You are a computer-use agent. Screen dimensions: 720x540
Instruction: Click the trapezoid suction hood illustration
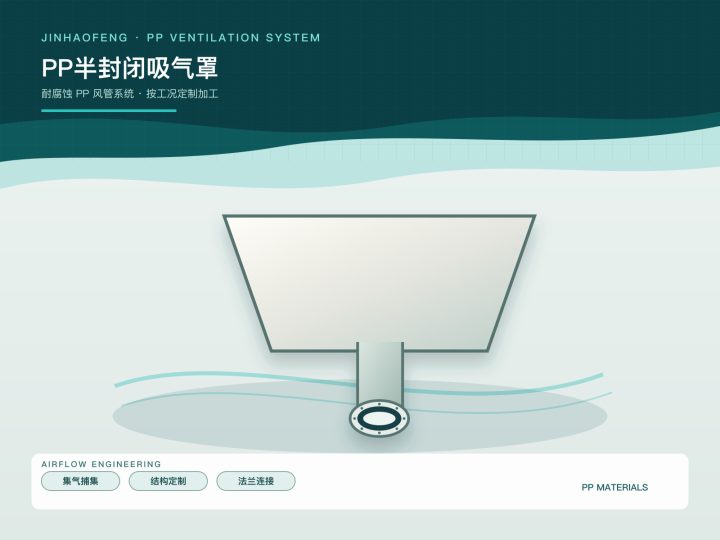pyautogui.click(x=379, y=283)
